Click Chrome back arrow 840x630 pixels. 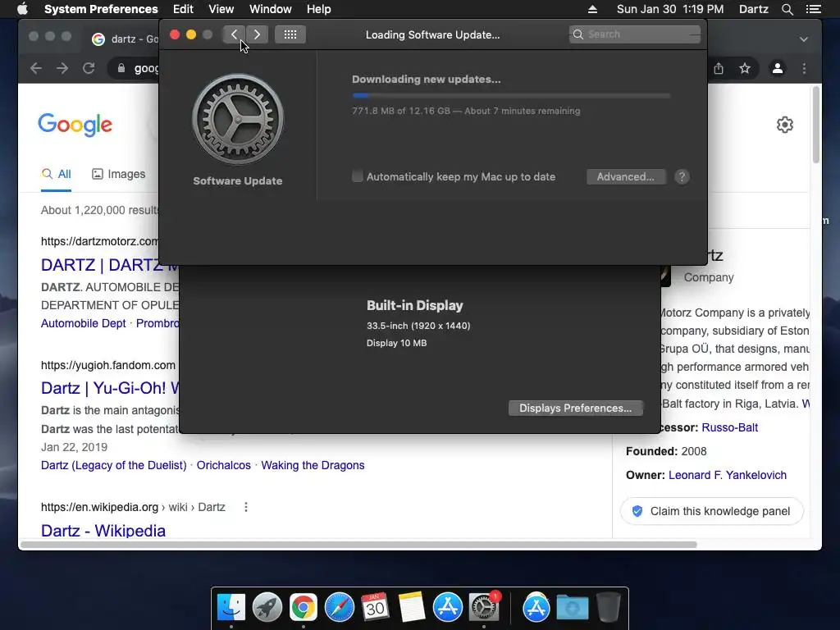pyautogui.click(x=36, y=68)
